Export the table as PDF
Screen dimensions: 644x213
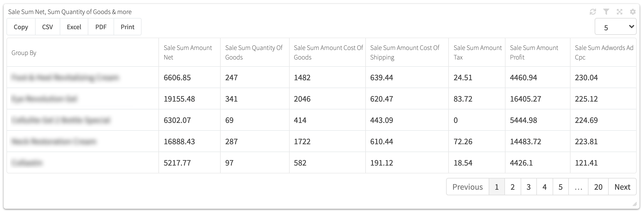101,27
